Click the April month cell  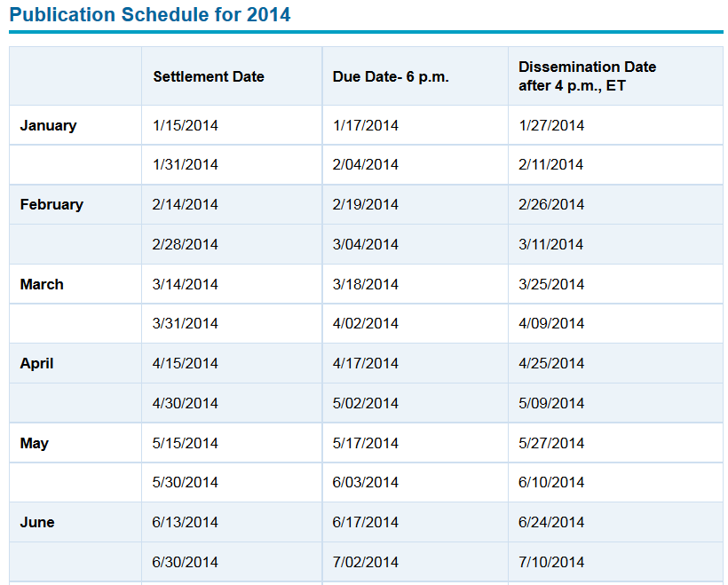[36, 363]
